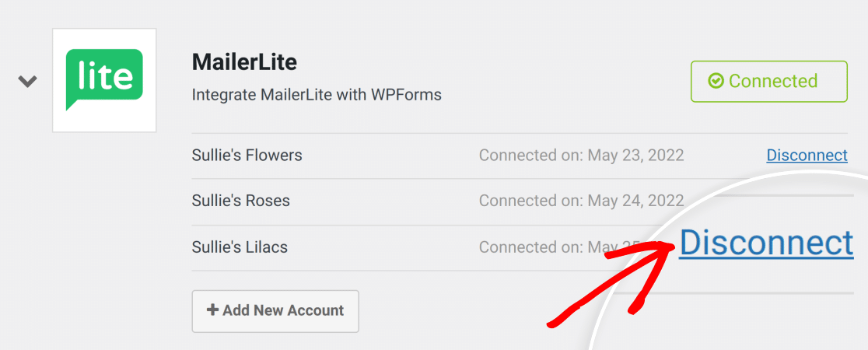Select the Sullie's Roses account name
Screen dimensions: 868x350
pos(241,200)
